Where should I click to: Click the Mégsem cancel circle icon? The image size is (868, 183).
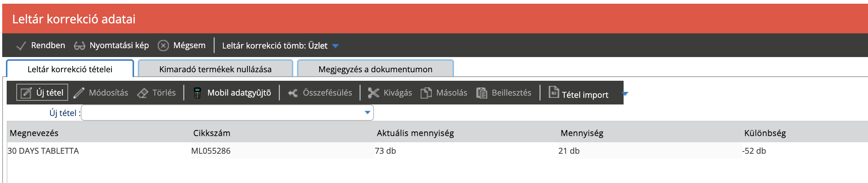(163, 46)
